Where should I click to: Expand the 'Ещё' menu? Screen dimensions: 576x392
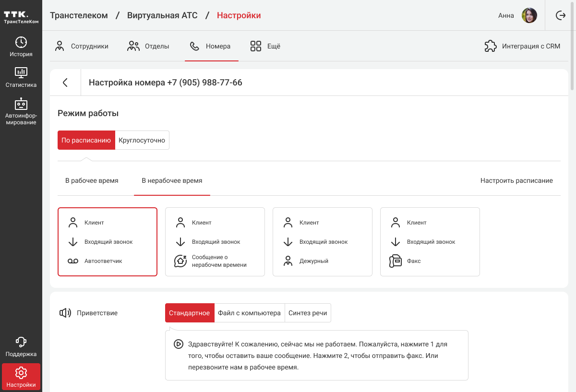265,47
